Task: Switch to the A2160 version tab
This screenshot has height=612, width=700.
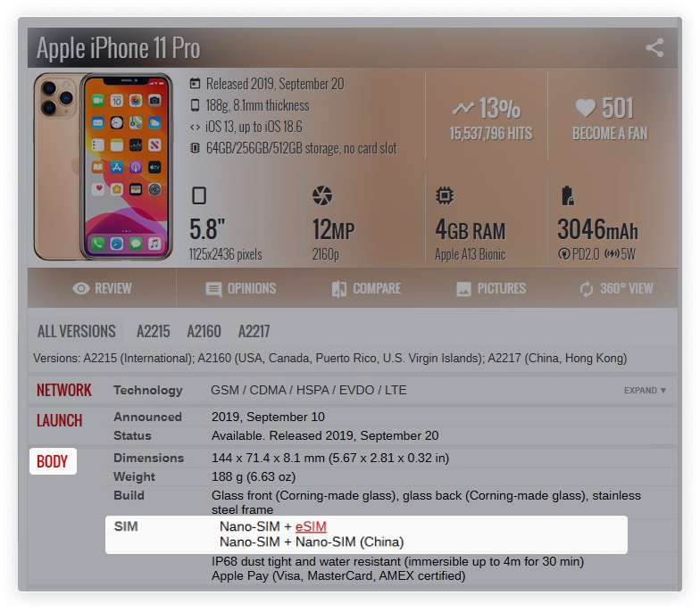Action: coord(204,332)
